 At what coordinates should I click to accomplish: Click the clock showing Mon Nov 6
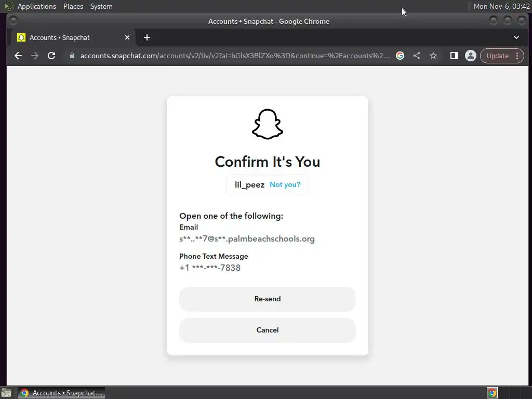click(x=501, y=6)
